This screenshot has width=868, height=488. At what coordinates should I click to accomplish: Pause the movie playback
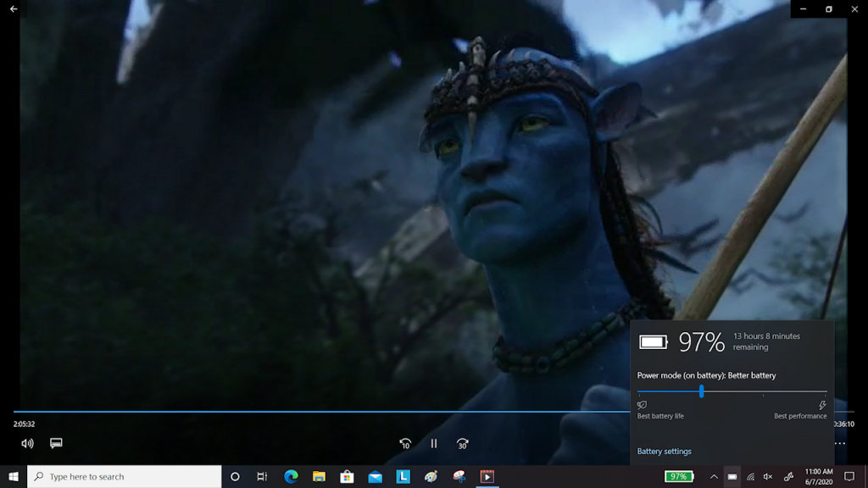[x=434, y=444]
